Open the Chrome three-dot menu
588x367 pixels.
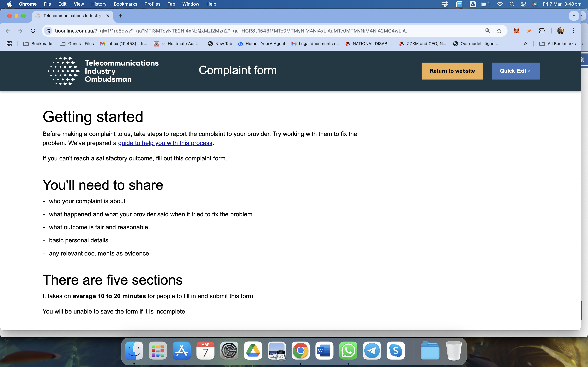(x=573, y=31)
